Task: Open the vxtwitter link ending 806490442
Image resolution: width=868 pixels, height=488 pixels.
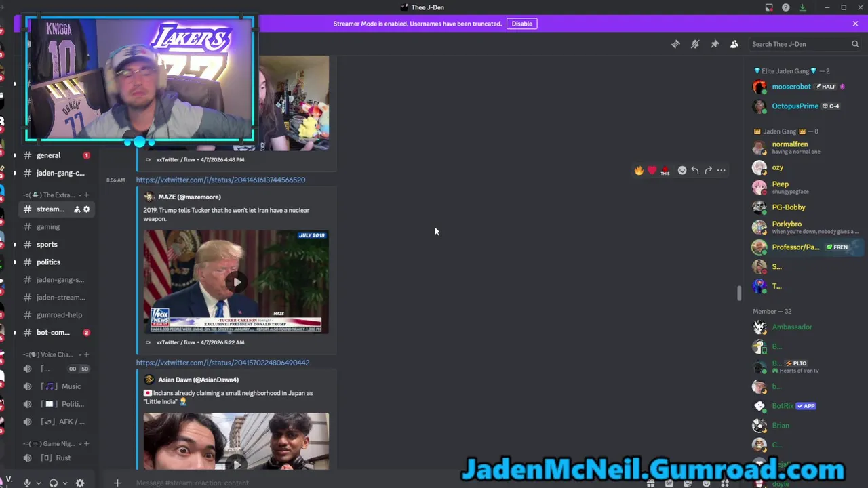Action: pyautogui.click(x=222, y=363)
